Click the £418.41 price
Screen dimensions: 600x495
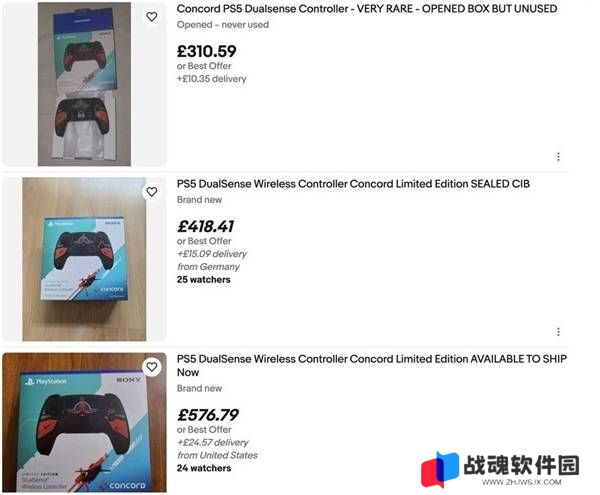[206, 226]
